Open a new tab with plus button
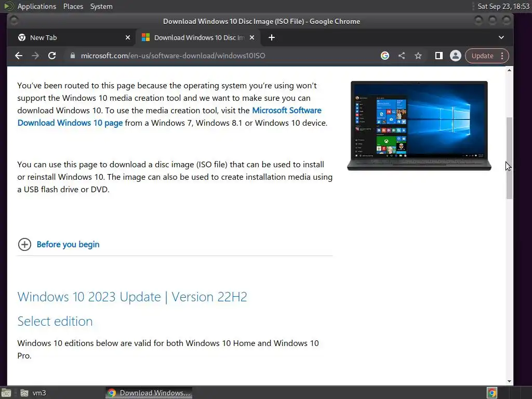 tap(271, 37)
